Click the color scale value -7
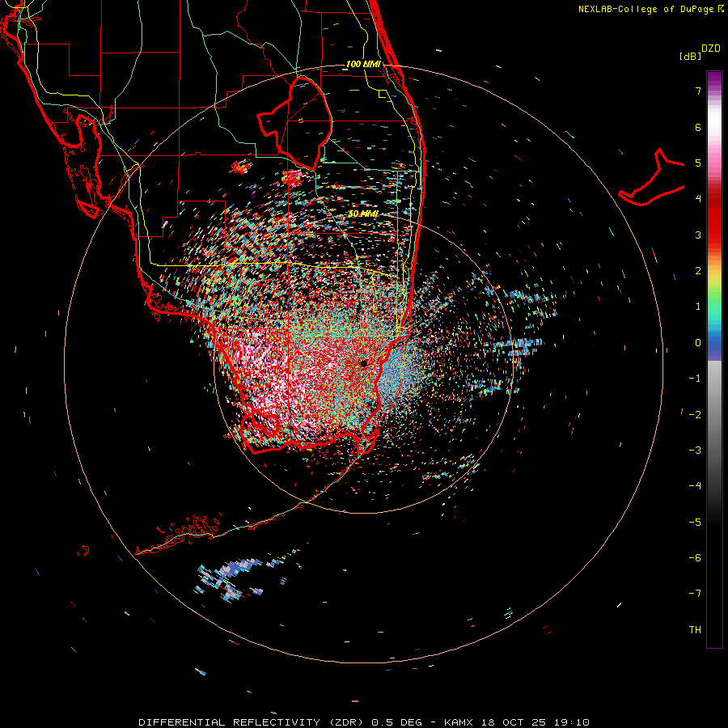This screenshot has height=728, width=728. [695, 594]
